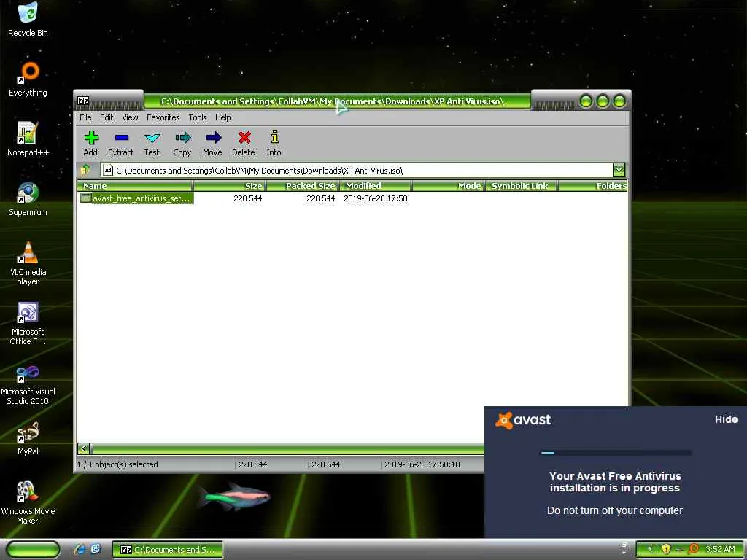This screenshot has height=560, width=747.
Task: Sort by the Symbolic Link column header
Action: [x=521, y=186]
